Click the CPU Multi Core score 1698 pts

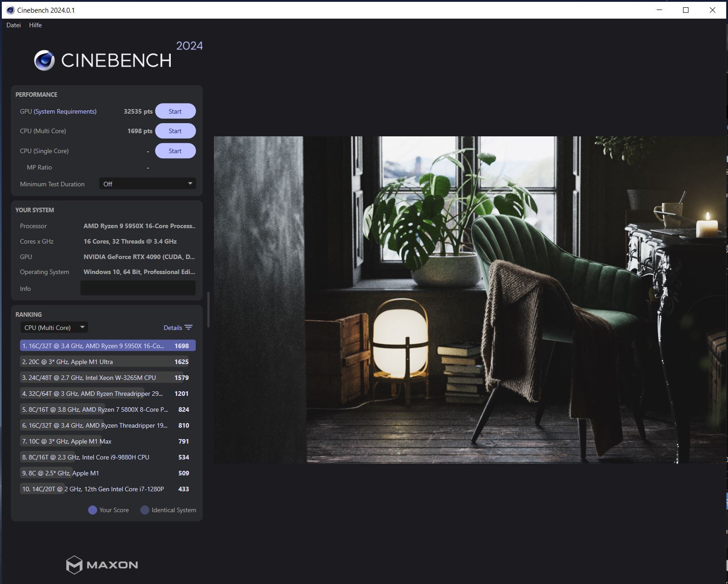(140, 131)
